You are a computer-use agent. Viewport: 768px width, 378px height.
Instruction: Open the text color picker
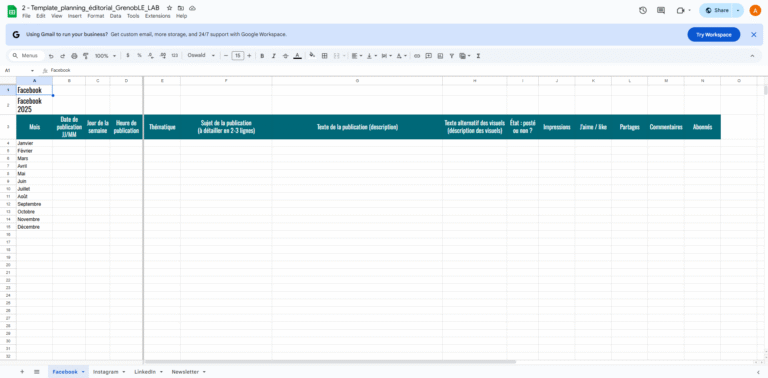tap(297, 56)
